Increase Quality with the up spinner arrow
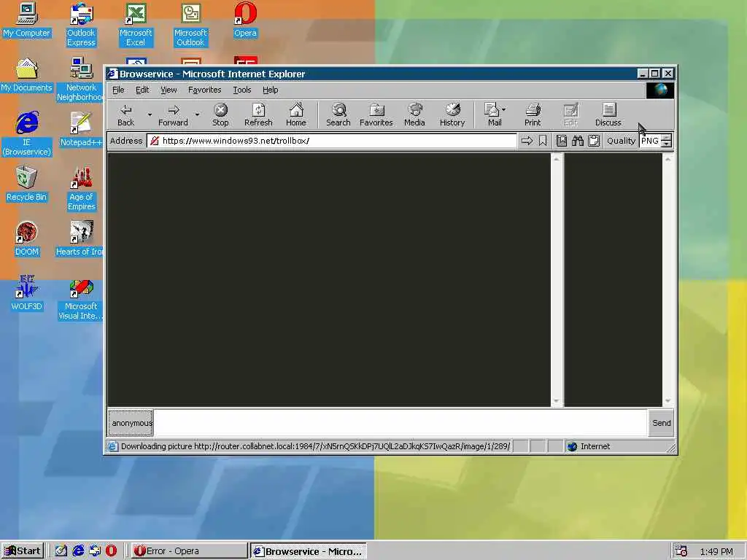Screen dimensions: 747x560 click(x=667, y=138)
